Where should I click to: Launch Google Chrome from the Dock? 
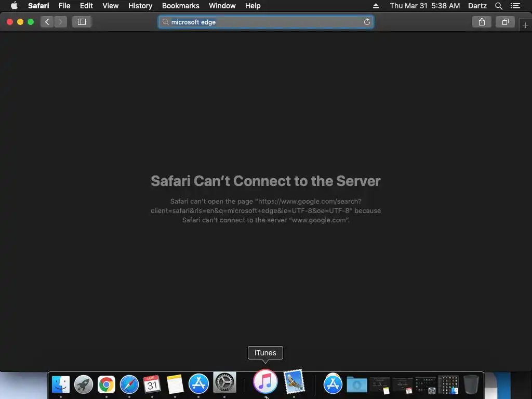pyautogui.click(x=106, y=385)
